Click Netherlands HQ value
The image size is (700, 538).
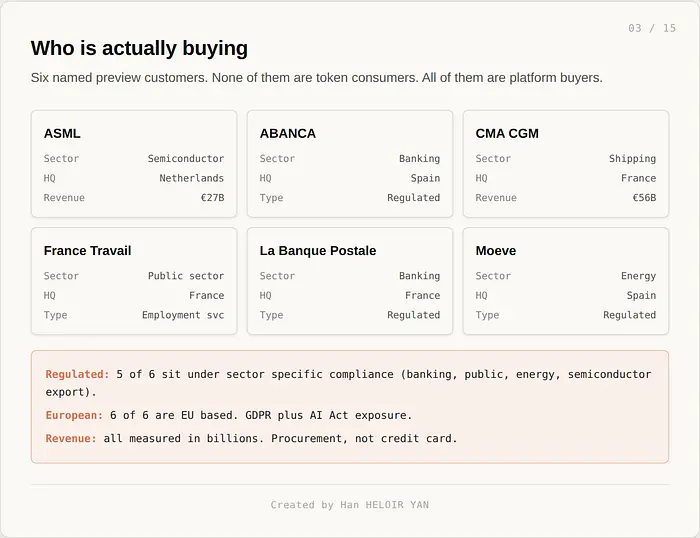click(x=192, y=178)
